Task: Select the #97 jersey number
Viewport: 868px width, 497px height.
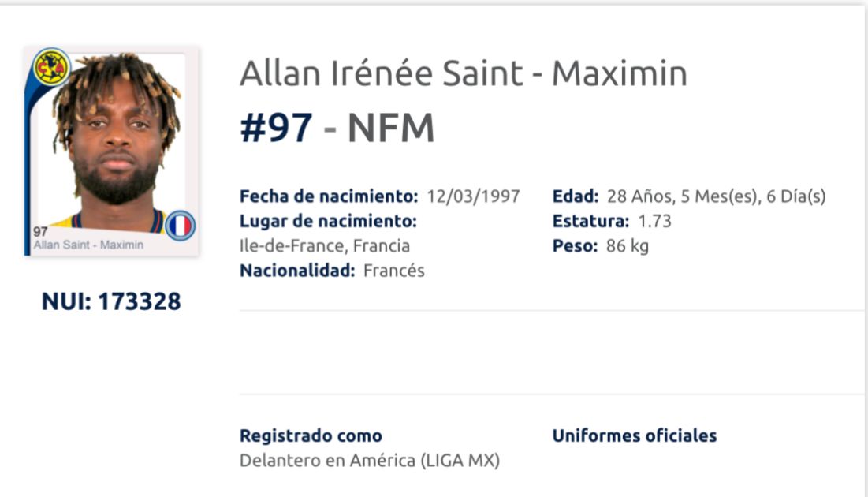Action: 276,128
